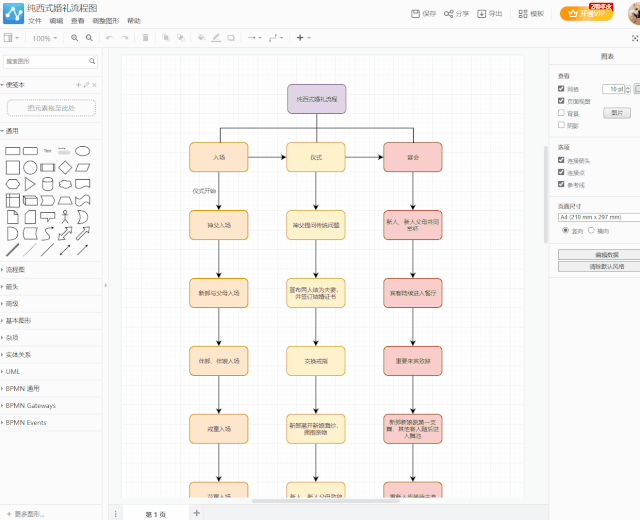The width and height of the screenshot is (640, 520).
Task: Click the undo arrow icon
Action: 109,38
